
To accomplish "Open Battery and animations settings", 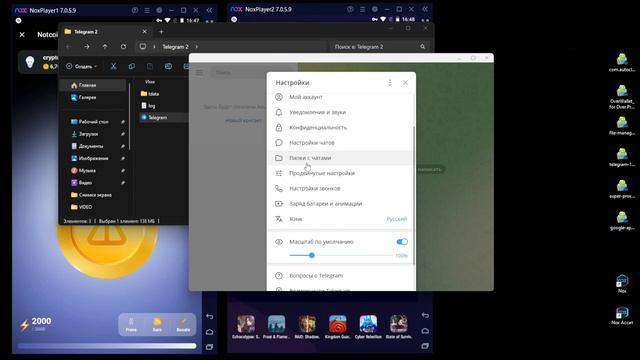I will (x=341, y=204).
